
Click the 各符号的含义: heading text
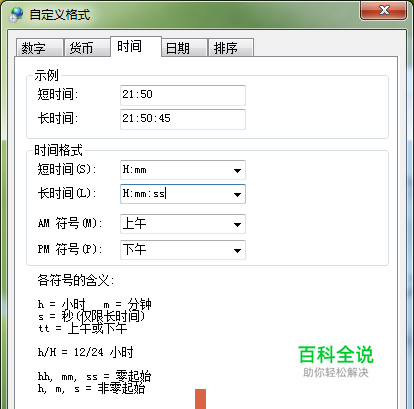[x=76, y=280]
